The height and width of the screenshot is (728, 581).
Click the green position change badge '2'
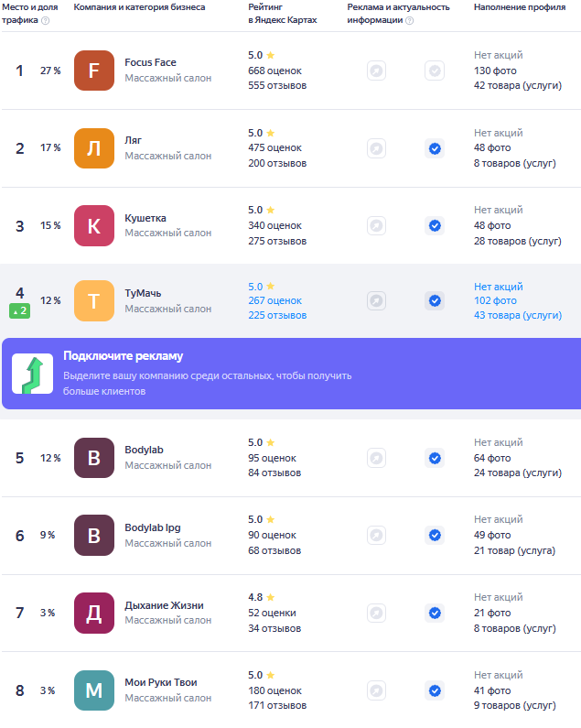pos(20,311)
